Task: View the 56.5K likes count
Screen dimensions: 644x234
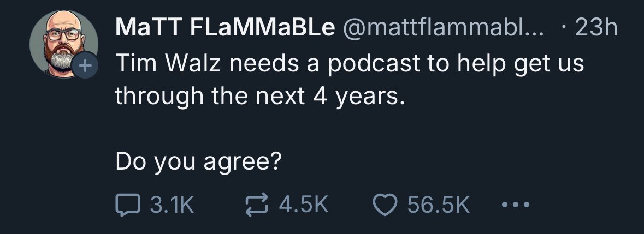Action: click(439, 205)
